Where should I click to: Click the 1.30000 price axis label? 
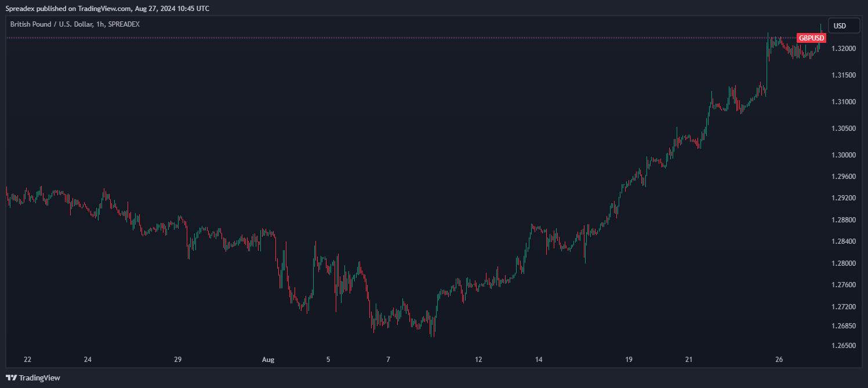pos(842,155)
